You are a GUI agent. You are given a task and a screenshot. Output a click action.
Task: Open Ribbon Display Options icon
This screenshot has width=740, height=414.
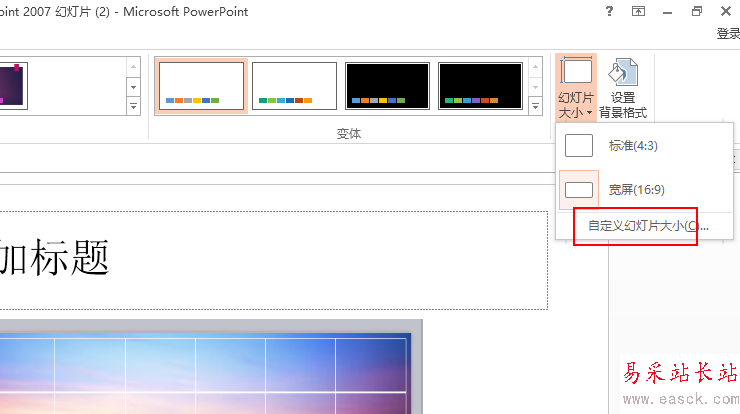pyautogui.click(x=639, y=11)
